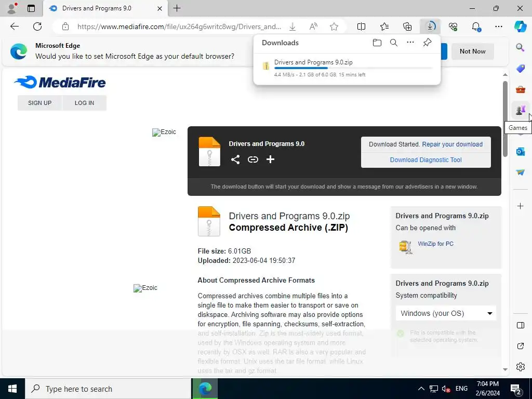The width and height of the screenshot is (532, 399).
Task: Toggle sidebar layout icon above the open-external icon
Action: (520, 325)
